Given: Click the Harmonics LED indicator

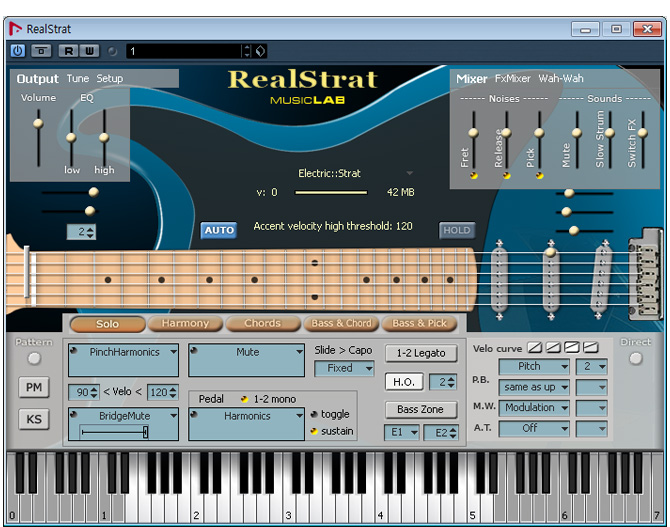Looking at the screenshot, I should pos(194,414).
